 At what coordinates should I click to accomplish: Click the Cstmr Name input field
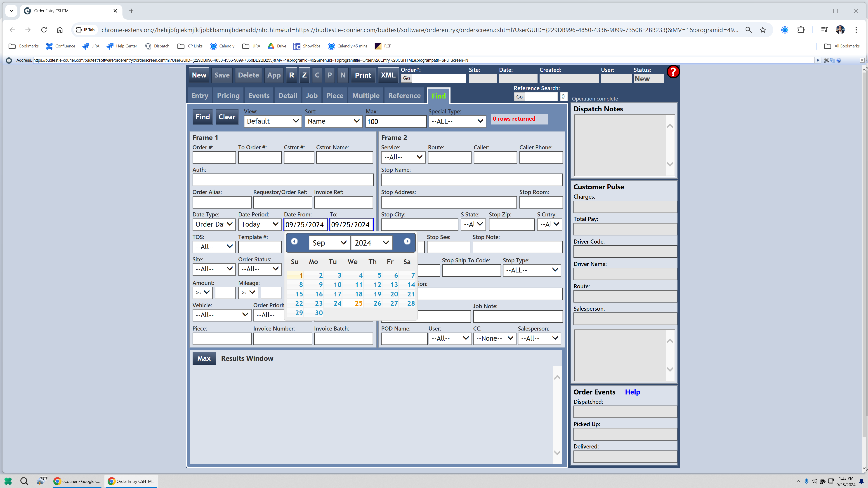point(344,157)
